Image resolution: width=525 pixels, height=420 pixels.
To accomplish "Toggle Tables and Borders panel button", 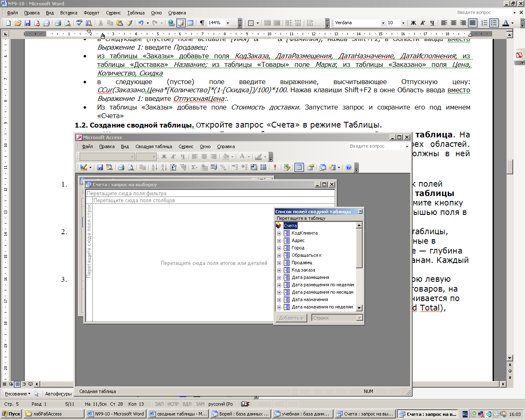I will point(181,23).
